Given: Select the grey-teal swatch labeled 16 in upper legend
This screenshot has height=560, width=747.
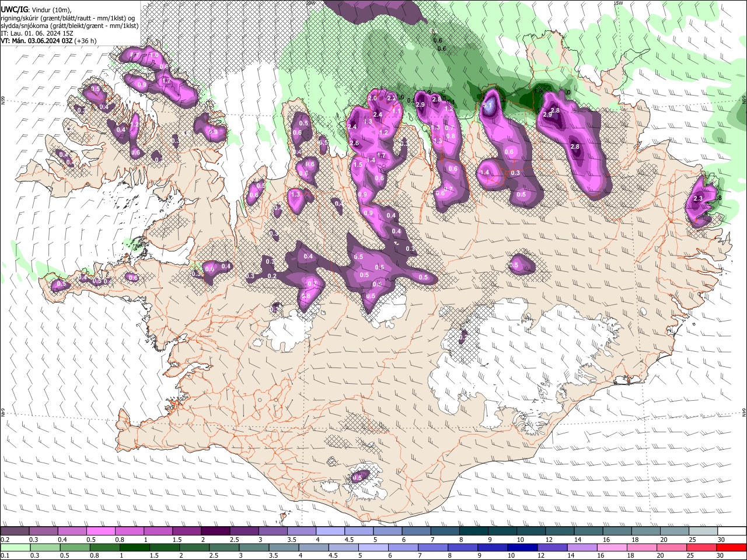Looking at the screenshot, I should (617, 531).
